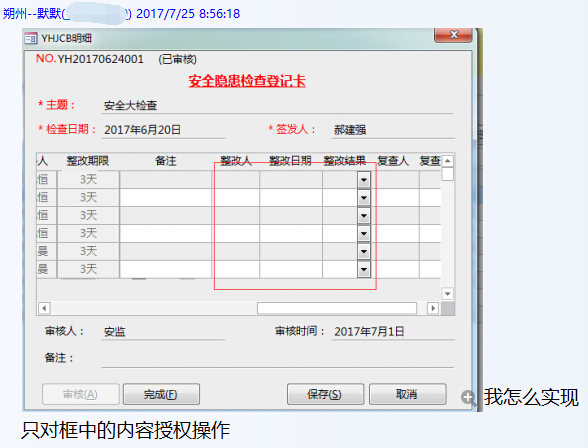Click the horizontal scroll right arrow
Screen dimensions: 588x448
point(434,309)
